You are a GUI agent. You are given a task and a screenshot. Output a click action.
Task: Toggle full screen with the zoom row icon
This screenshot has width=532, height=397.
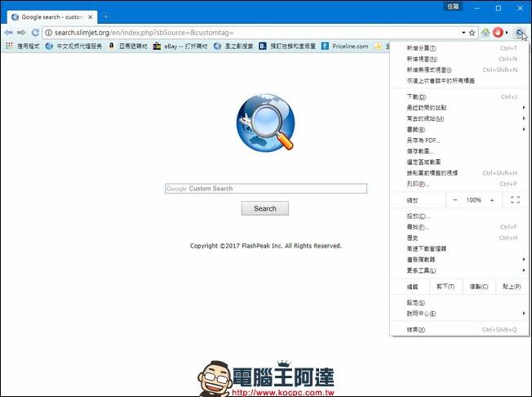[x=515, y=200]
